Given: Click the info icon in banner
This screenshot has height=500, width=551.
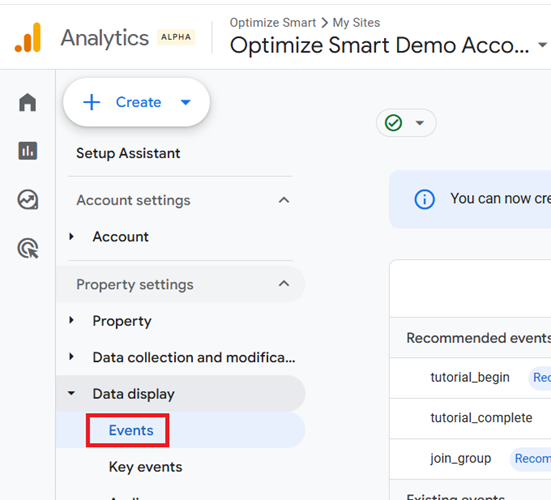Looking at the screenshot, I should click(x=424, y=199).
